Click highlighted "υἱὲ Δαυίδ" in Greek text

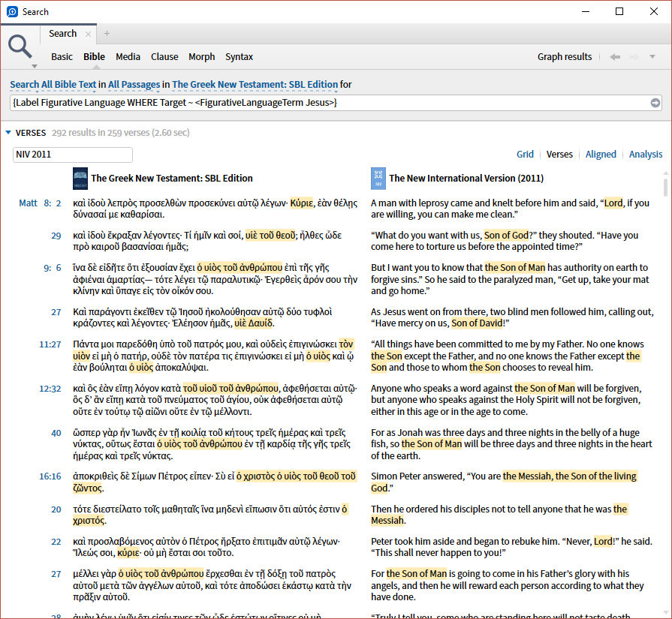coord(254,323)
